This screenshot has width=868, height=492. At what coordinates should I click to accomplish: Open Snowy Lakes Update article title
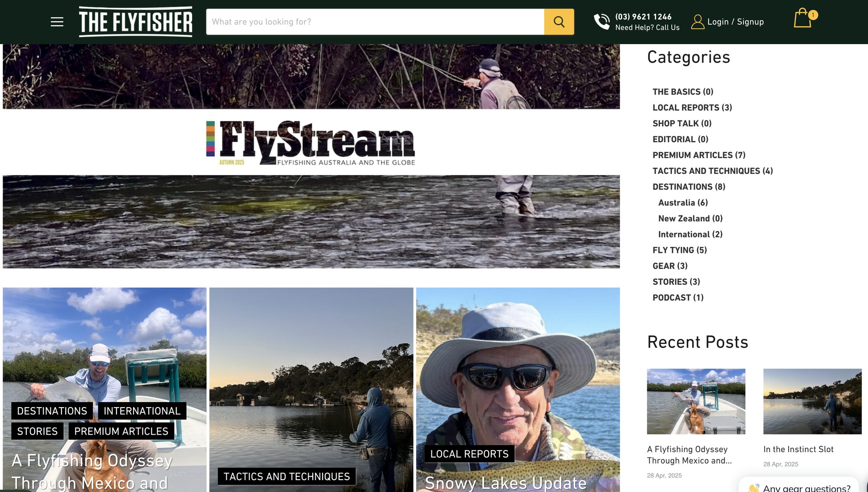pyautogui.click(x=506, y=483)
